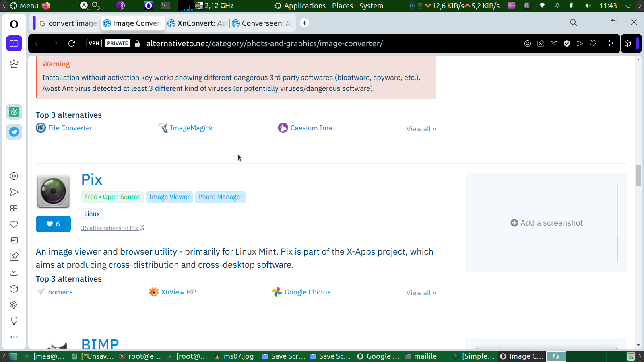Open the Applications menu in top panel

(300, 6)
